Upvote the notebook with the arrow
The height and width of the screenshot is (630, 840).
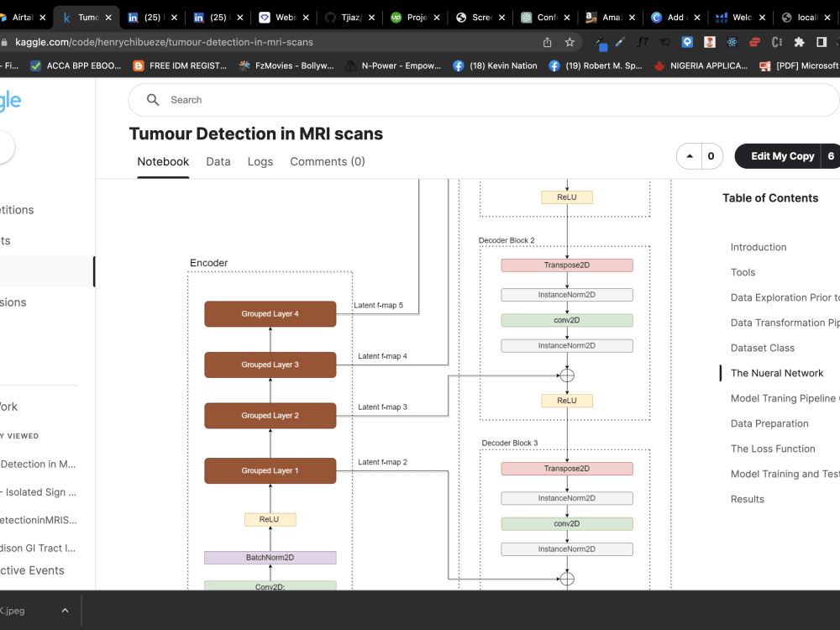click(690, 156)
